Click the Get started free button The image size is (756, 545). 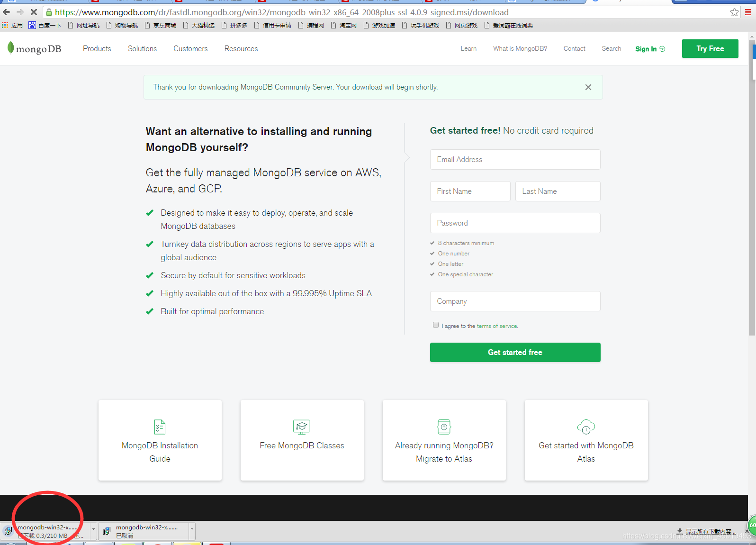coord(515,352)
